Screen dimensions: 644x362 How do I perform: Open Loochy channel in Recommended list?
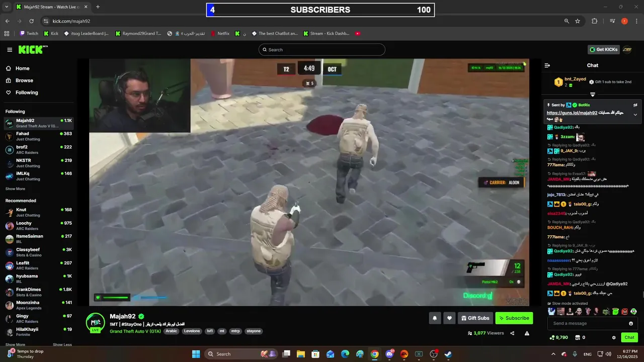click(38, 226)
